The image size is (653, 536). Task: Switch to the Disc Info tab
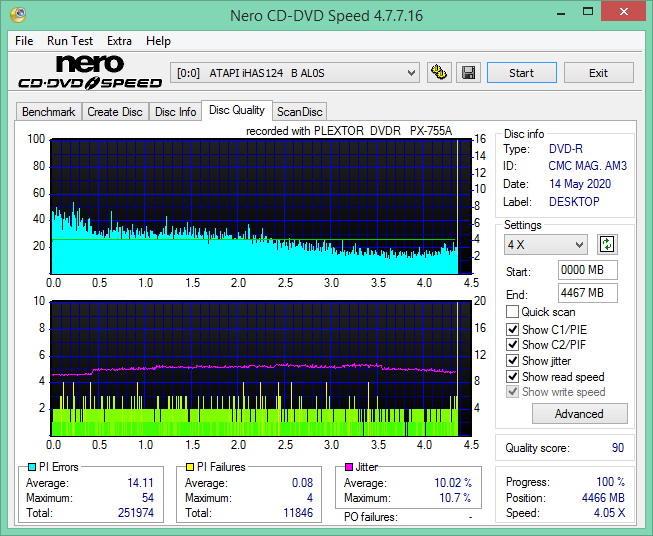[175, 112]
